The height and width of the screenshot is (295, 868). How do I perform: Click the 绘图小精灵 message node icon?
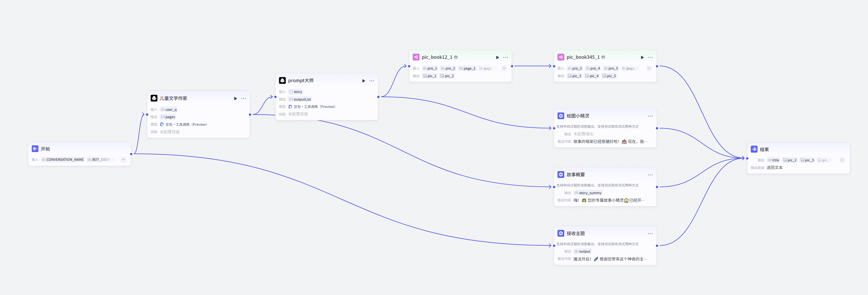[x=561, y=116]
